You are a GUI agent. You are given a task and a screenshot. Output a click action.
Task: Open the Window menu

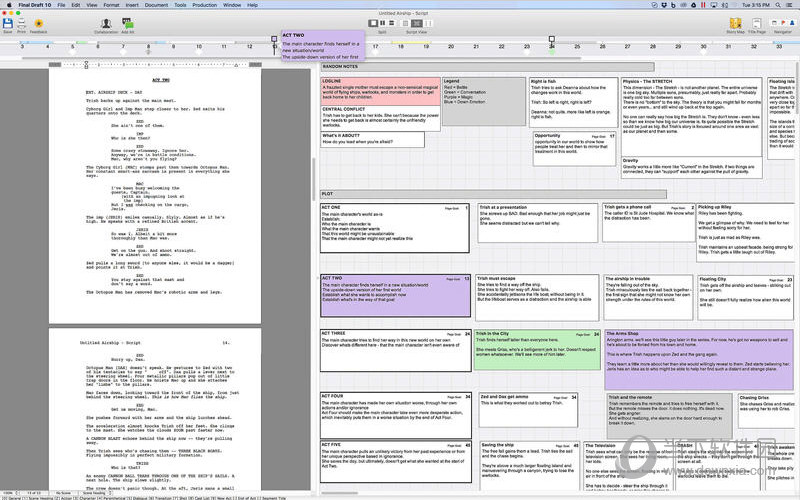[x=232, y=5]
